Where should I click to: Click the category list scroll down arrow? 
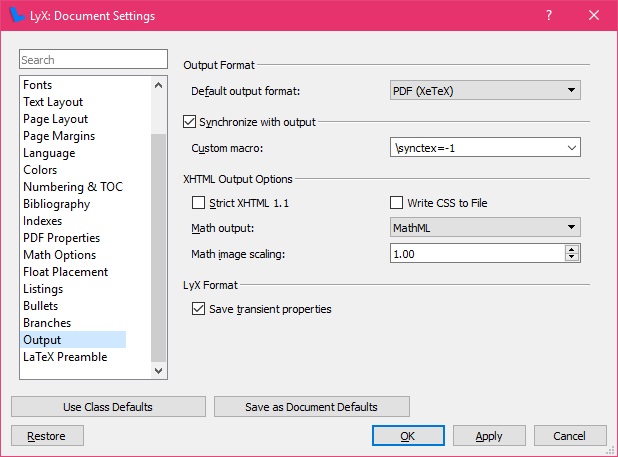tap(158, 370)
